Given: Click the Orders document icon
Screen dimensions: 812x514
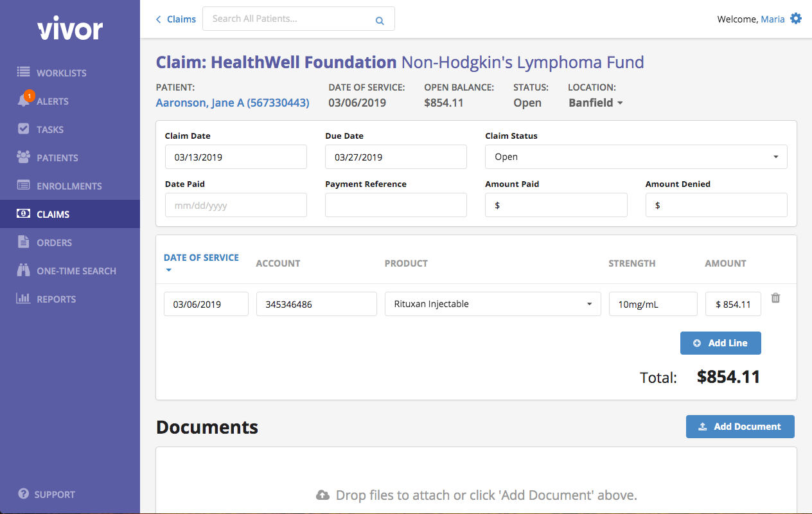Looking at the screenshot, I should point(24,242).
